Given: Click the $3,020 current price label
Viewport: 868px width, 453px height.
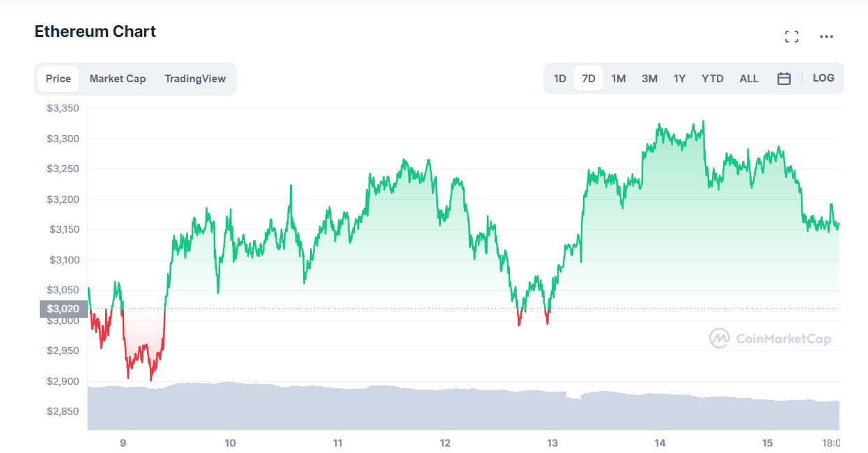Looking at the screenshot, I should pos(61,309).
